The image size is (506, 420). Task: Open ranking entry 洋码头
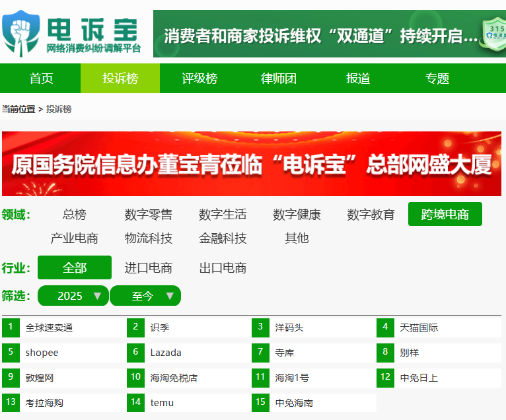coord(289,328)
